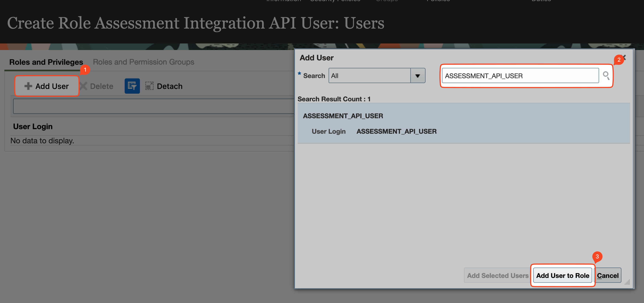Select the ASSESSMENT_API_USER result heading
Screen dimensions: 644x303
(x=343, y=116)
